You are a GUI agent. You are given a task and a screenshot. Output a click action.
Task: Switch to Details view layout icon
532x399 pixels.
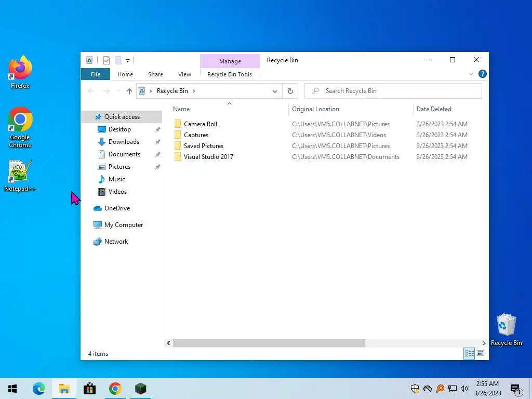point(469,353)
